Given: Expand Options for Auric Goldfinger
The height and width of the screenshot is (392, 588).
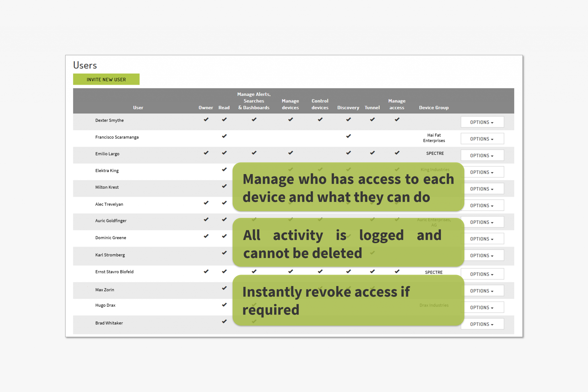Looking at the screenshot, I should [x=482, y=222].
